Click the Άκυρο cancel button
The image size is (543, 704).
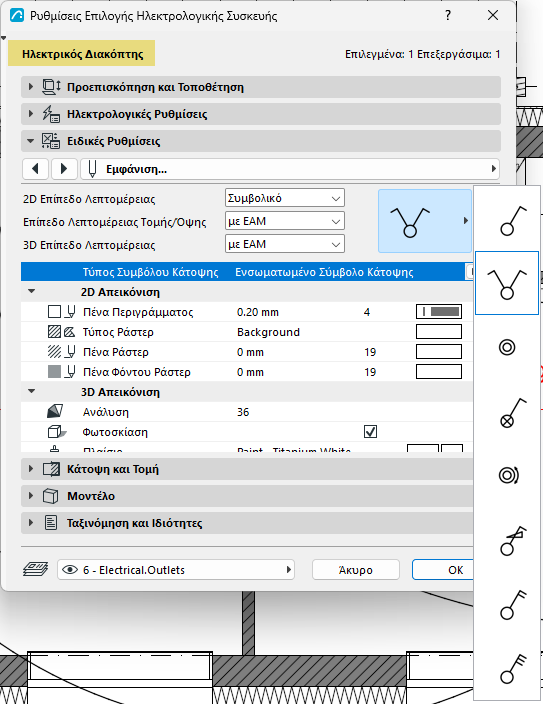click(x=356, y=570)
